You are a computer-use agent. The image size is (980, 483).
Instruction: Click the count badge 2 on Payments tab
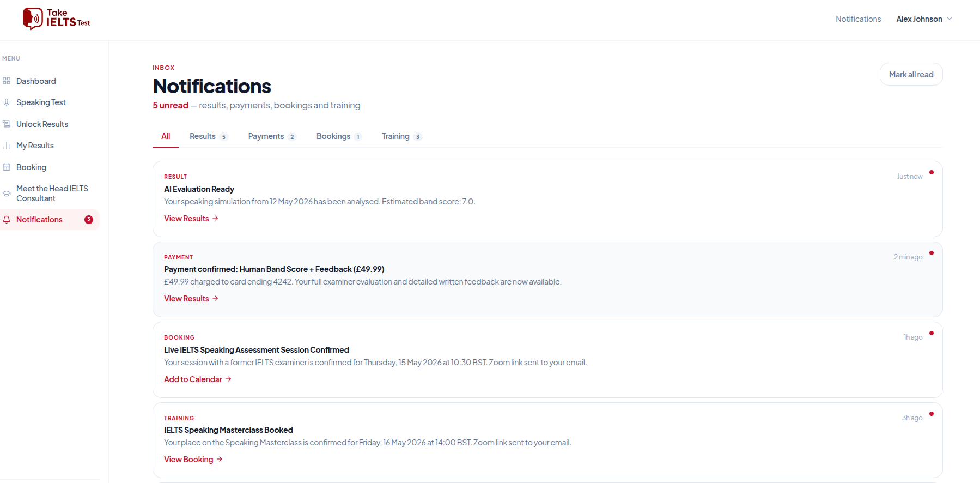click(292, 137)
